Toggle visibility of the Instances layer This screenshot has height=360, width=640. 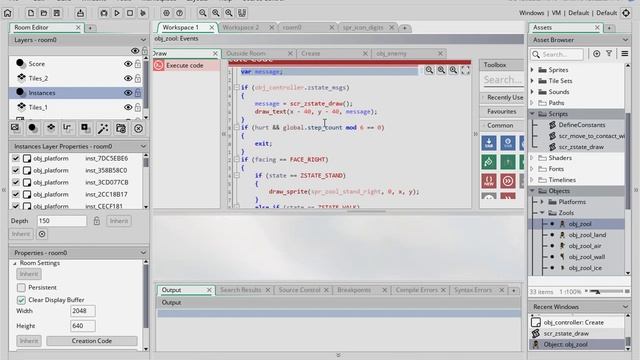(x=128, y=93)
